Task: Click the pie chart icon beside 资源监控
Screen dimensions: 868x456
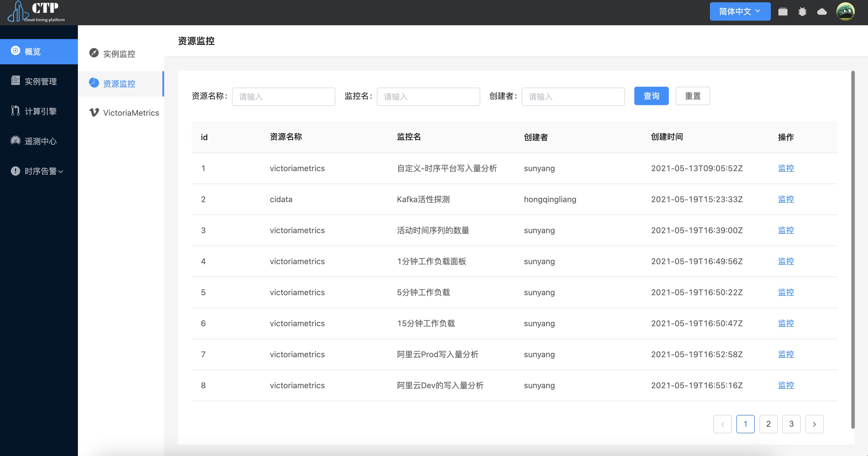Action: 94,83
